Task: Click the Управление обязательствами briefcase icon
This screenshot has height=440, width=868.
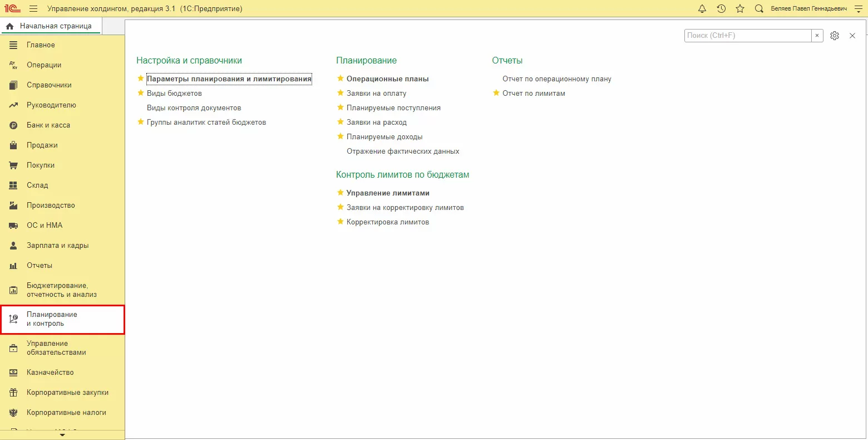Action: coord(14,348)
